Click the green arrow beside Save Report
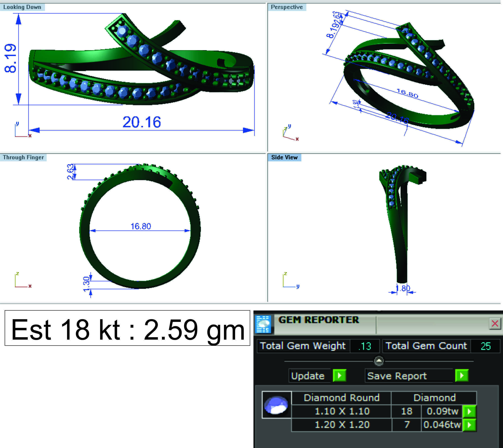 coord(461,376)
